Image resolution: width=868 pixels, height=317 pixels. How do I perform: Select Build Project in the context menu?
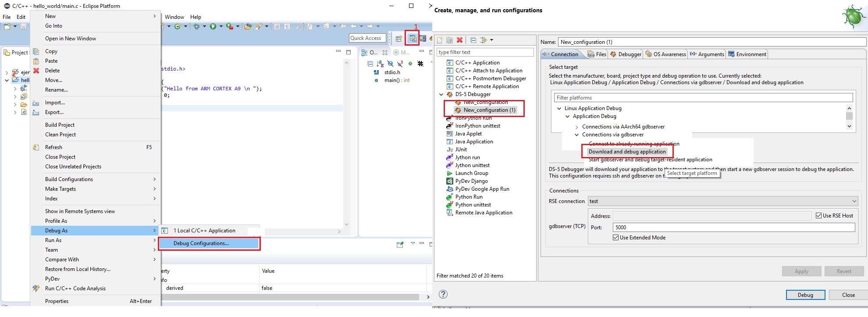click(60, 125)
